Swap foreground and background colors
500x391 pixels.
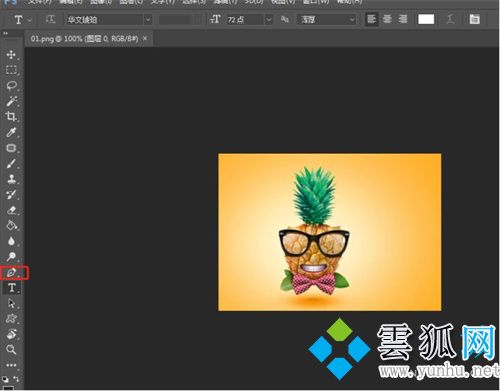17,379
